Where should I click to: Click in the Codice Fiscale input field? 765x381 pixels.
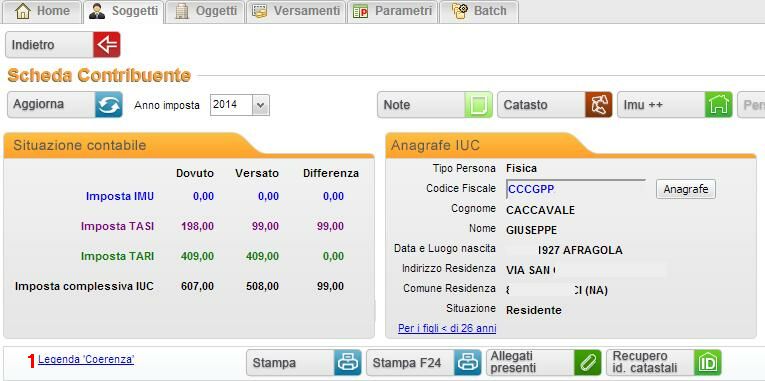coord(576,189)
